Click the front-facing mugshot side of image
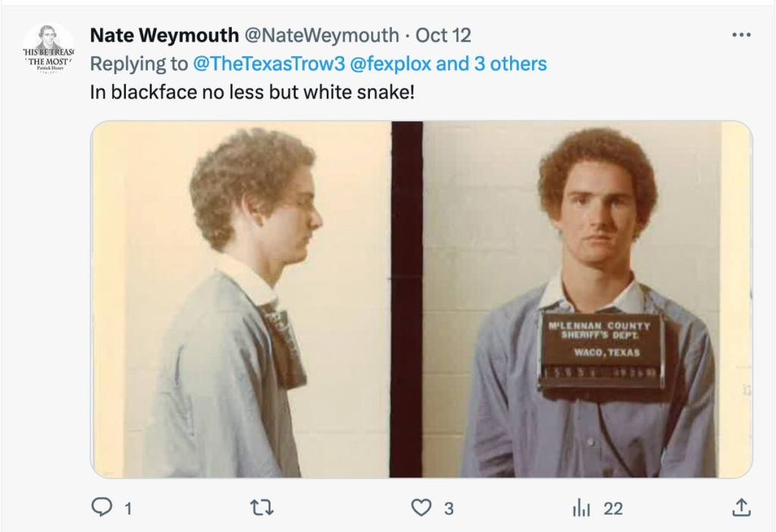Image resolution: width=776 pixels, height=532 pixels. (587, 299)
